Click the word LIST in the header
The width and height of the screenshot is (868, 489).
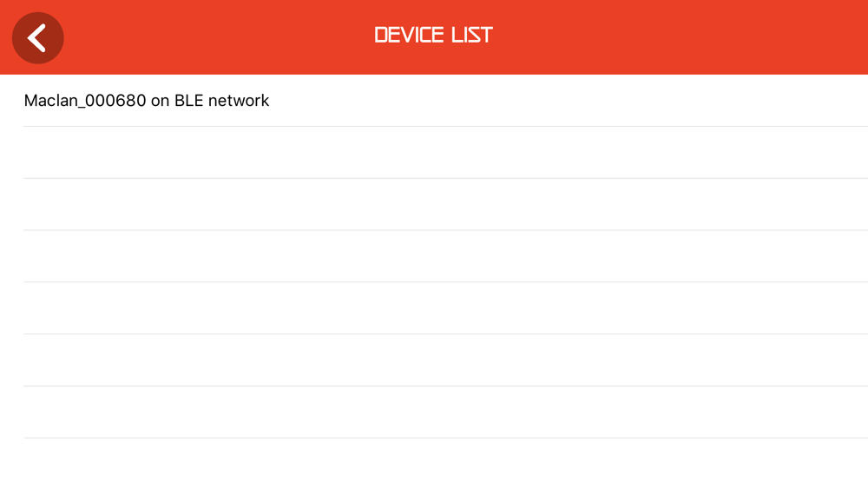[x=471, y=36]
